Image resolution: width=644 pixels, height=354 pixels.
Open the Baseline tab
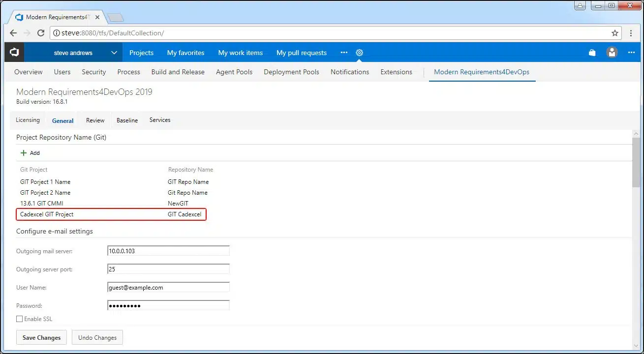127,120
